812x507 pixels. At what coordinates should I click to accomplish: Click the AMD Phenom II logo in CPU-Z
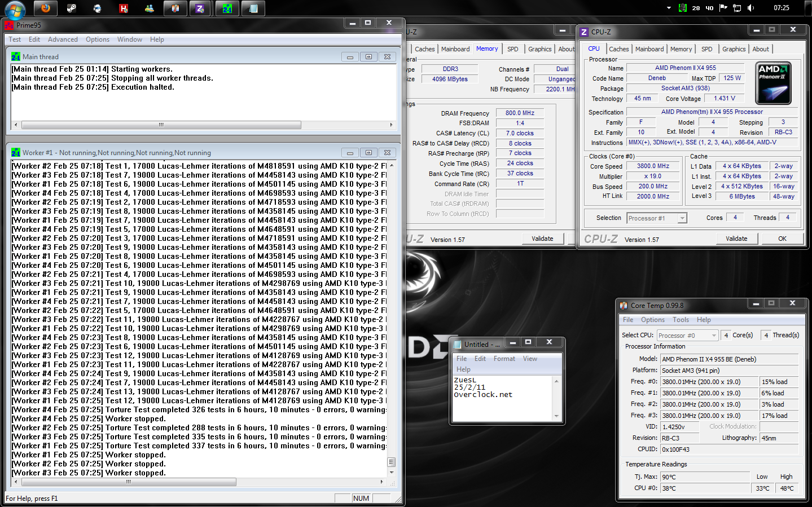pos(773,83)
